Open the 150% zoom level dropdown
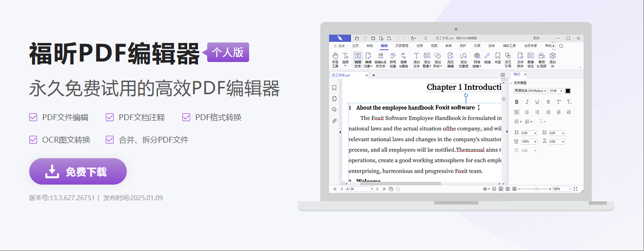 [563, 189]
